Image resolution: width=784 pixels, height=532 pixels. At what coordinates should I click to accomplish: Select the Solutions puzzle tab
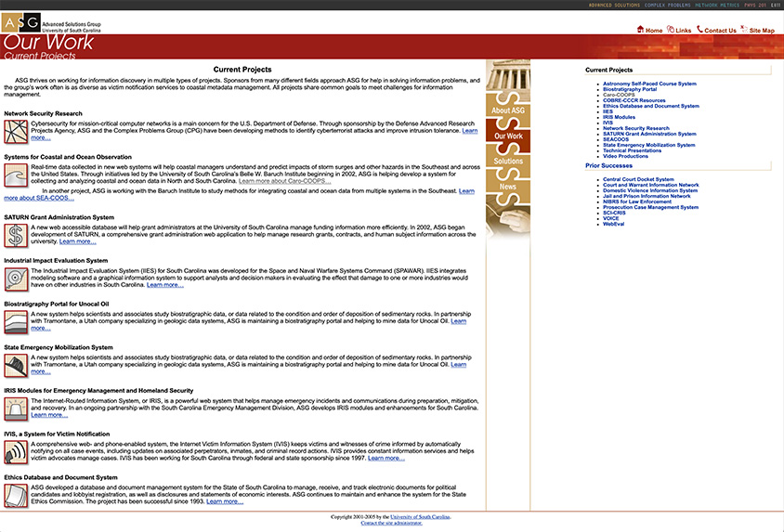pyautogui.click(x=508, y=161)
